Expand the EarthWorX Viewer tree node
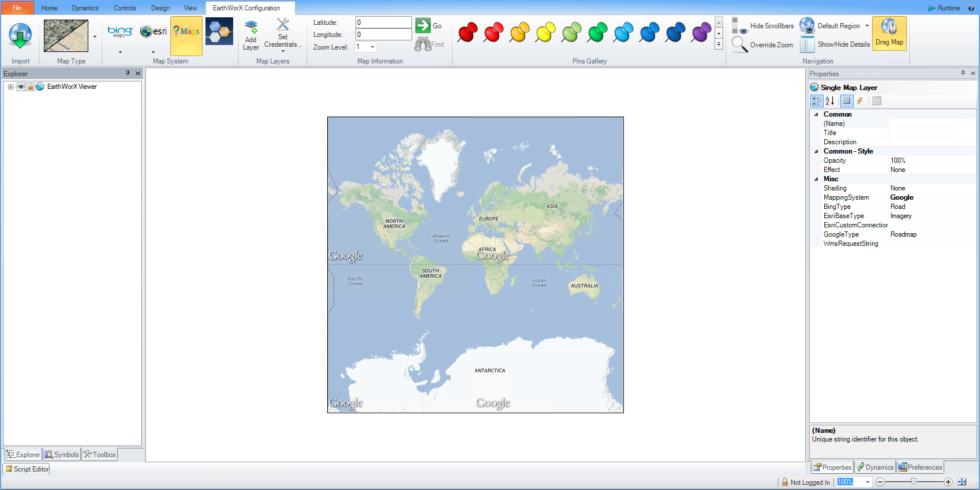980x490 pixels. (x=10, y=87)
